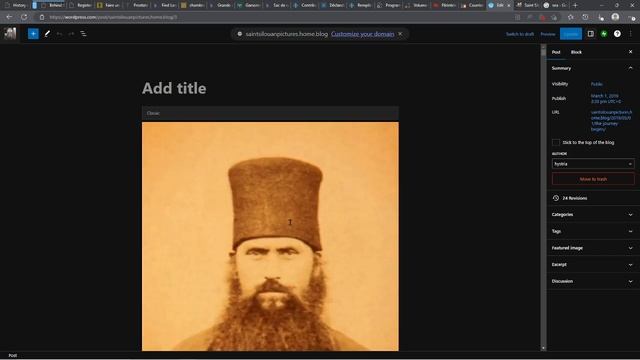Change the Public visibility setting
Screen dimensions: 640x360
[x=596, y=84]
